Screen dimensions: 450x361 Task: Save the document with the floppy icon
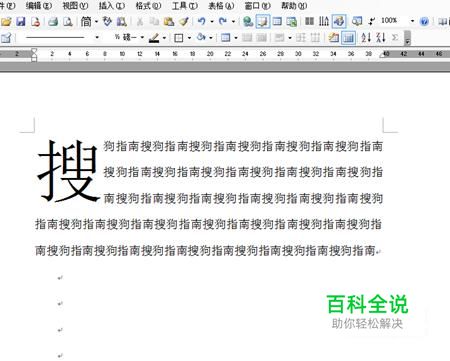point(21,22)
